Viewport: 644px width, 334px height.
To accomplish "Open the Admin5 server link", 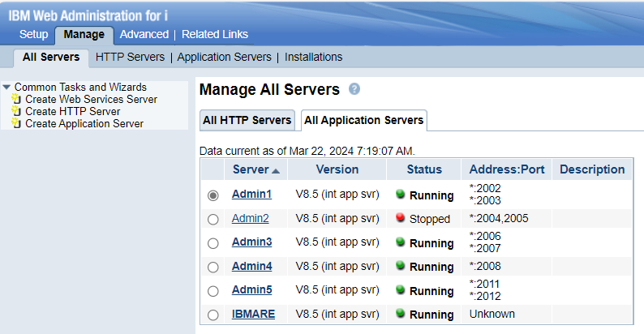I will point(252,290).
